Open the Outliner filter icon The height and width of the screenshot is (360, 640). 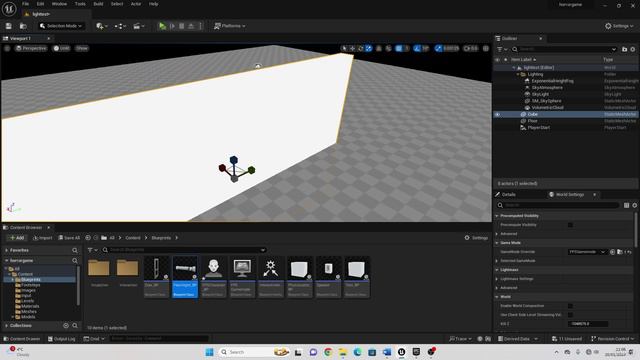coord(502,49)
